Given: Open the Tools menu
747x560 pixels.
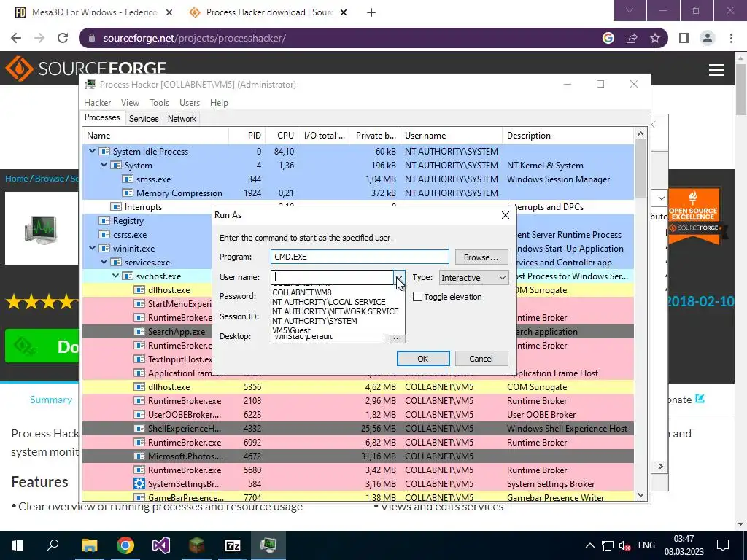Looking at the screenshot, I should pos(159,102).
